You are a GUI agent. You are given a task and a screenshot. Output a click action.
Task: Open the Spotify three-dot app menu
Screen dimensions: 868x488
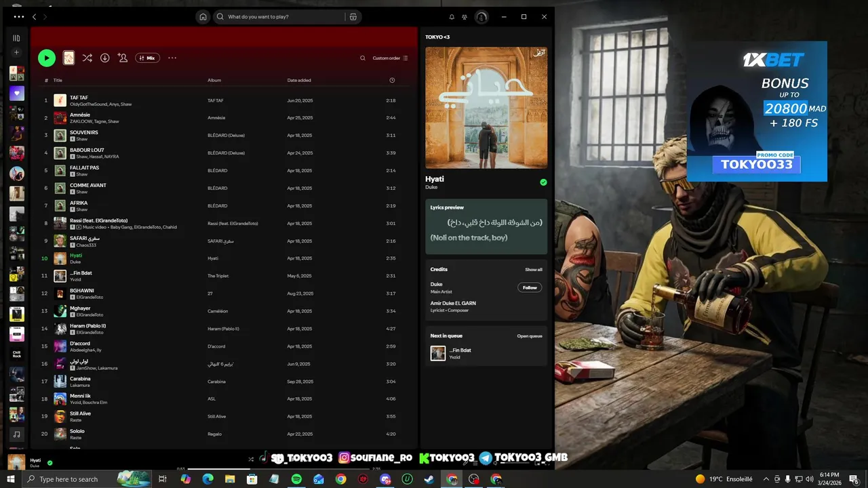coord(18,17)
